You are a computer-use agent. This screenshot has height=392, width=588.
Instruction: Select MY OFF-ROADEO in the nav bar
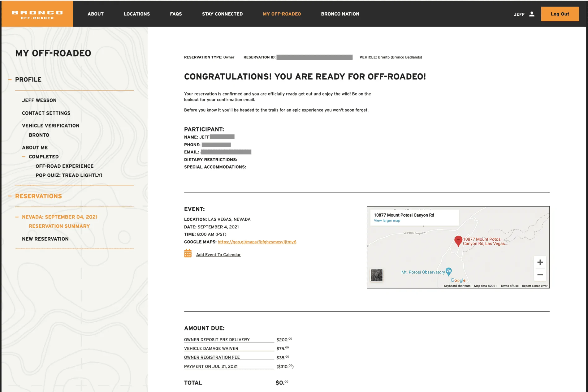click(282, 14)
